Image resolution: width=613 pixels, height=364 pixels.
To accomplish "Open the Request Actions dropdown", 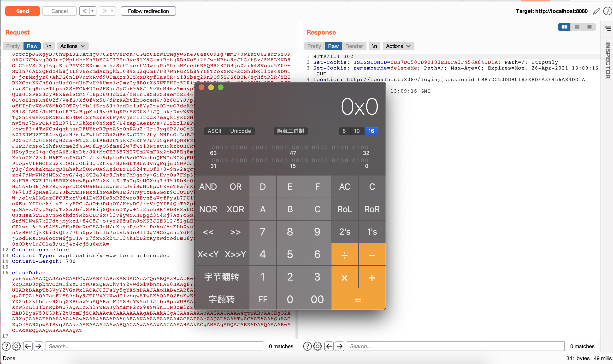I will pyautogui.click(x=73, y=46).
